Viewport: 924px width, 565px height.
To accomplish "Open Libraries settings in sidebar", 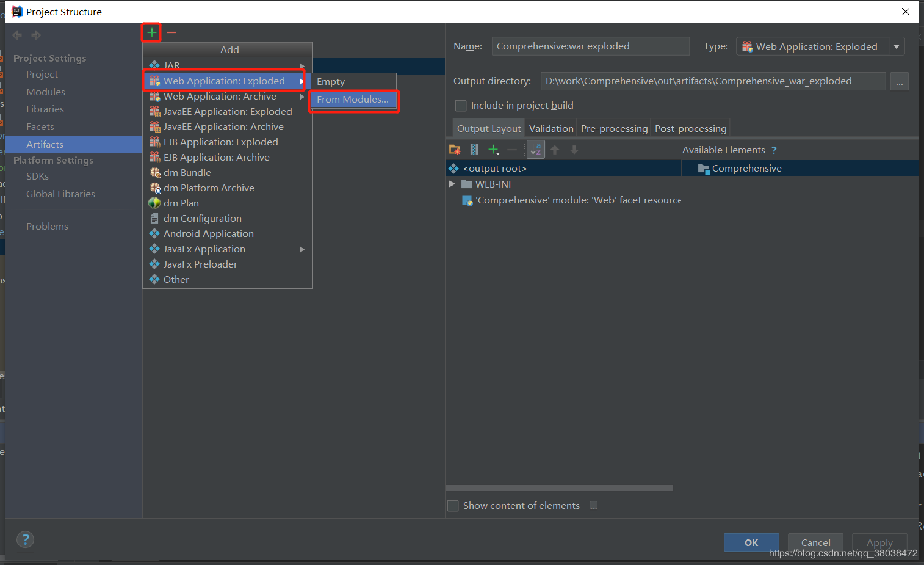I will 45,109.
